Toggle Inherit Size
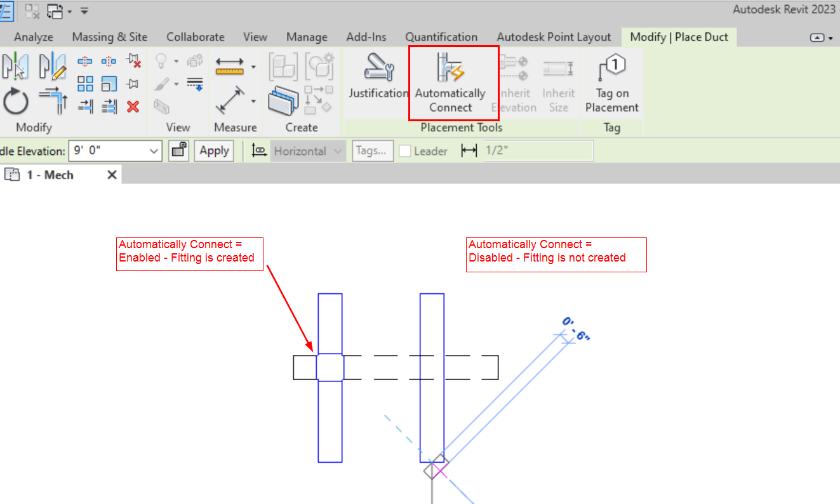Viewport: 840px width, 504px height. 559,83
